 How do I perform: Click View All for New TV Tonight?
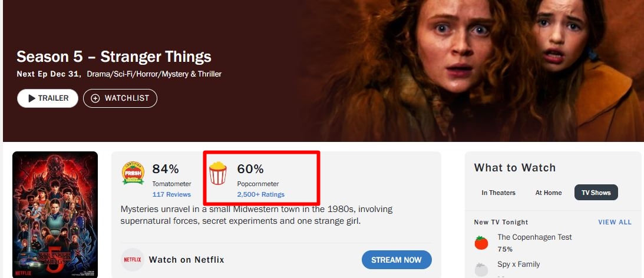615,222
